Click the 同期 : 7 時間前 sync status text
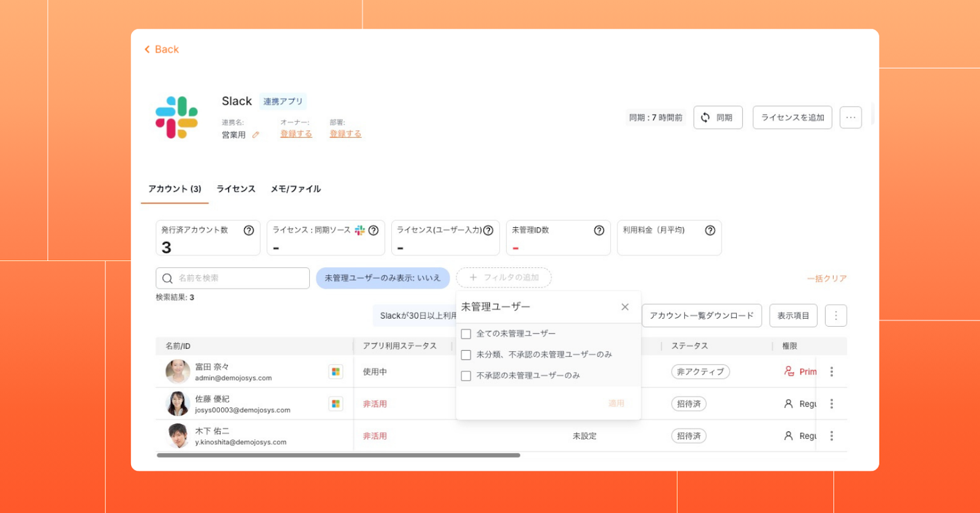This screenshot has height=513, width=980. (x=655, y=118)
